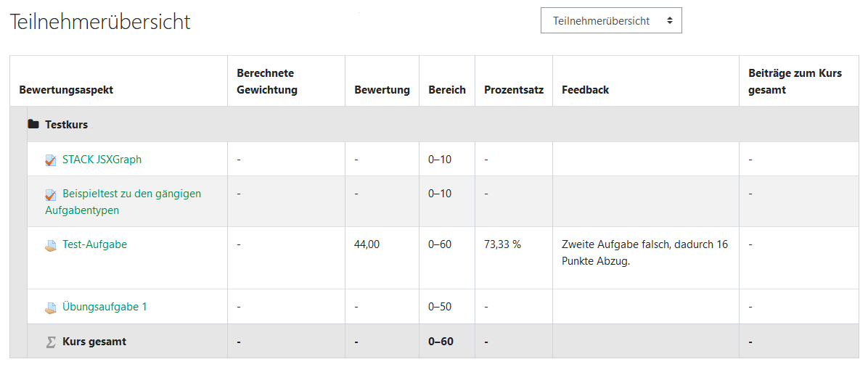Screen dimensions: 868x367
Task: Click the feedback text for Test-Aufgabe
Action: tap(645, 253)
